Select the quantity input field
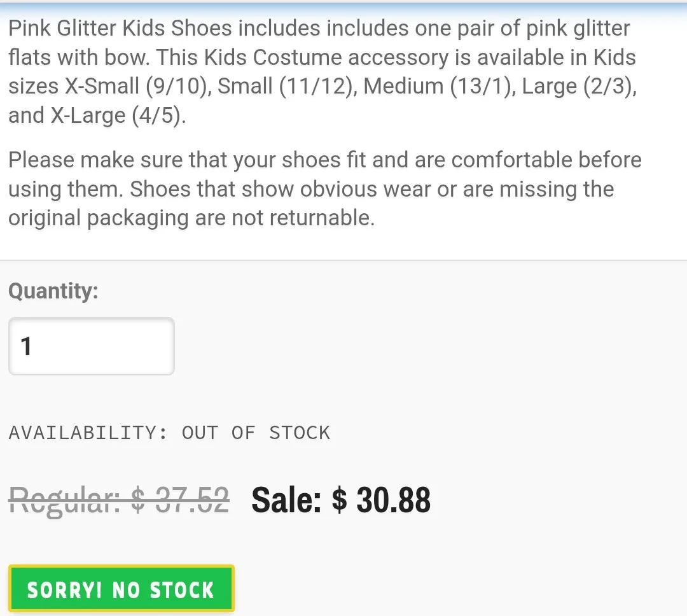The height and width of the screenshot is (616, 687). pos(91,346)
